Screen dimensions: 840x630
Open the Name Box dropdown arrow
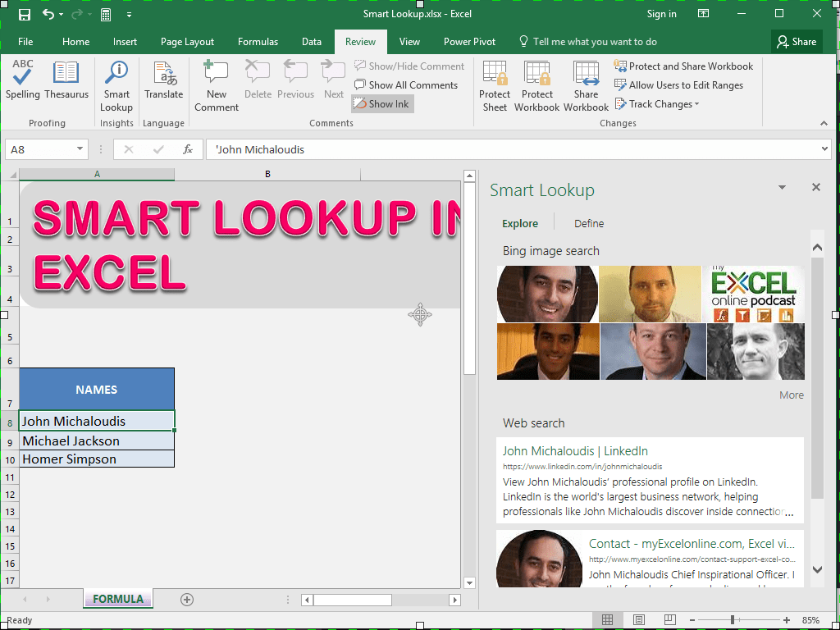[x=80, y=149]
